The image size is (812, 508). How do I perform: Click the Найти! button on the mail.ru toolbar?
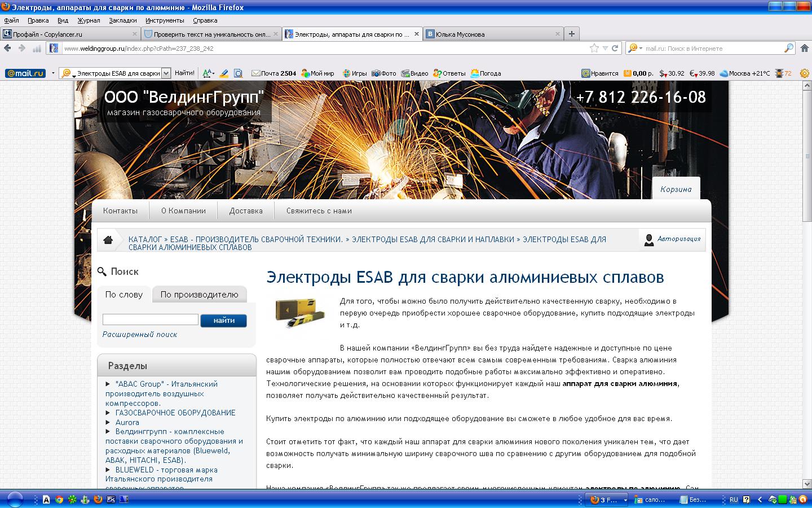(184, 73)
